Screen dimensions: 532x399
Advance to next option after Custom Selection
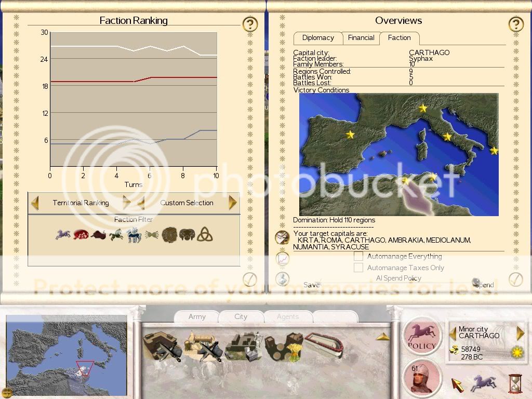point(233,203)
